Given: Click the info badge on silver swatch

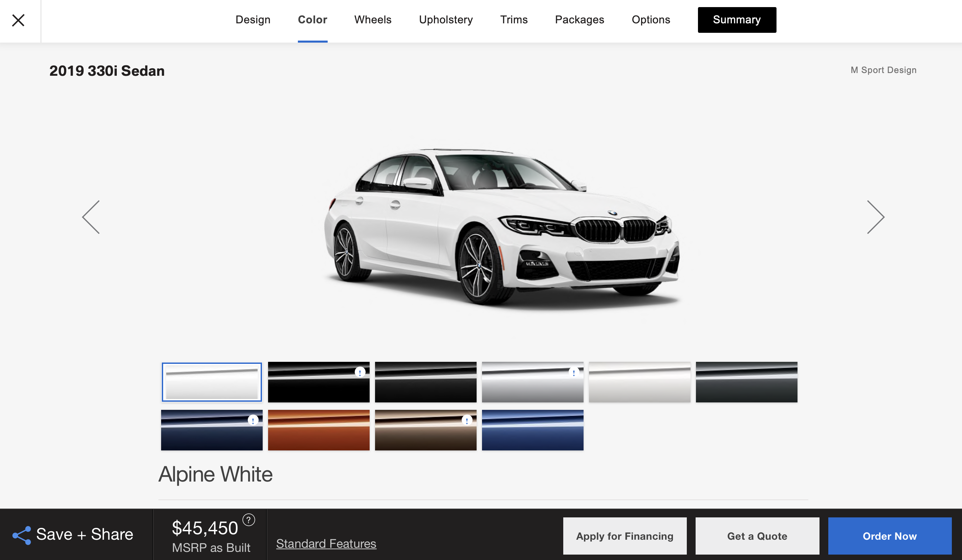Looking at the screenshot, I should (x=573, y=372).
